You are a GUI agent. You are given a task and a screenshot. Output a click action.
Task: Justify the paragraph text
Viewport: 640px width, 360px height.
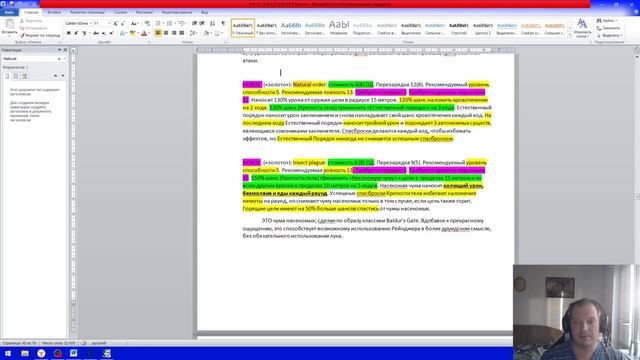pyautogui.click(x=182, y=33)
